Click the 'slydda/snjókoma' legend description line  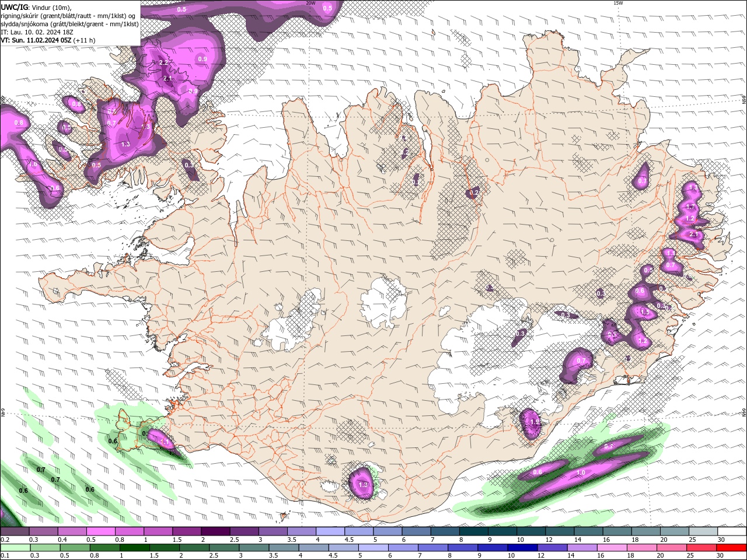coord(70,24)
